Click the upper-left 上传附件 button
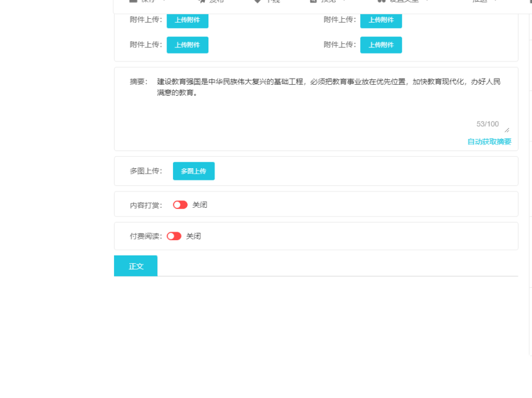This screenshot has height=398, width=532. click(x=187, y=21)
